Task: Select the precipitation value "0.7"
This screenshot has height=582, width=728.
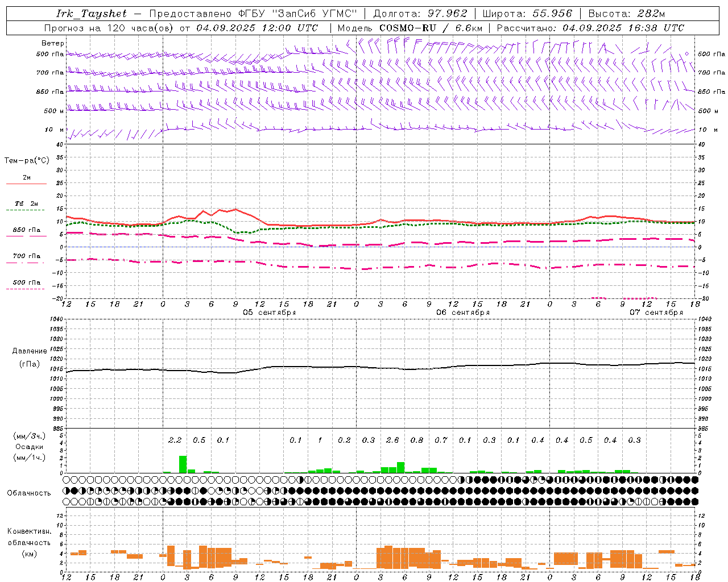Action: (x=441, y=440)
